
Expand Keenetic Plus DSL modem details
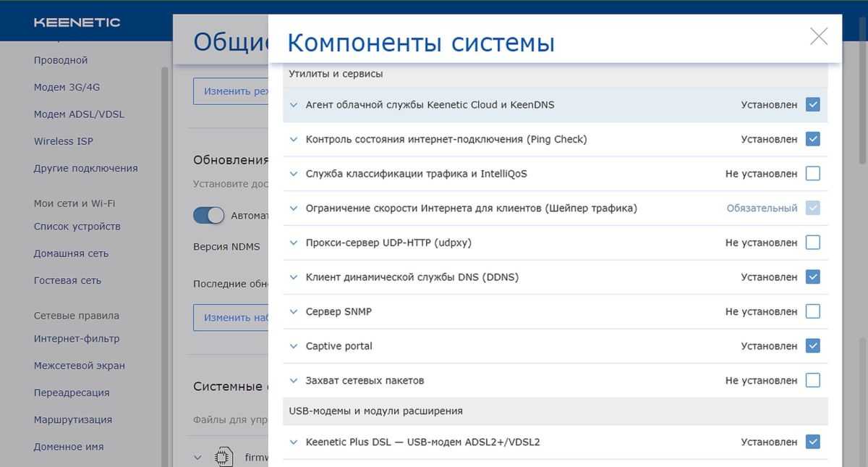tap(294, 442)
